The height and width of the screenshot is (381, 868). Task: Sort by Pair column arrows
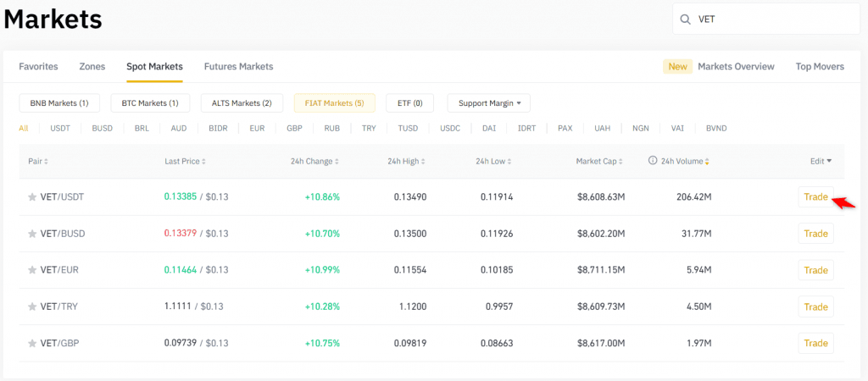[x=46, y=162]
